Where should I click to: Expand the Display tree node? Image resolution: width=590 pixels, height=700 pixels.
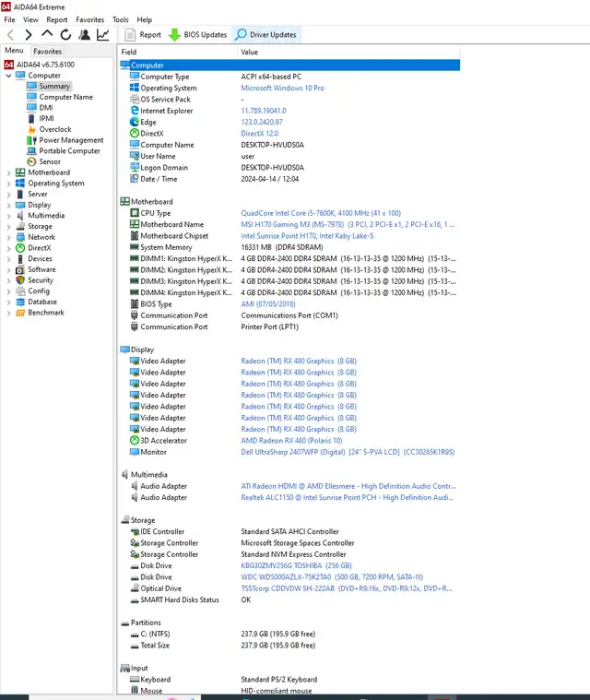(x=8, y=205)
